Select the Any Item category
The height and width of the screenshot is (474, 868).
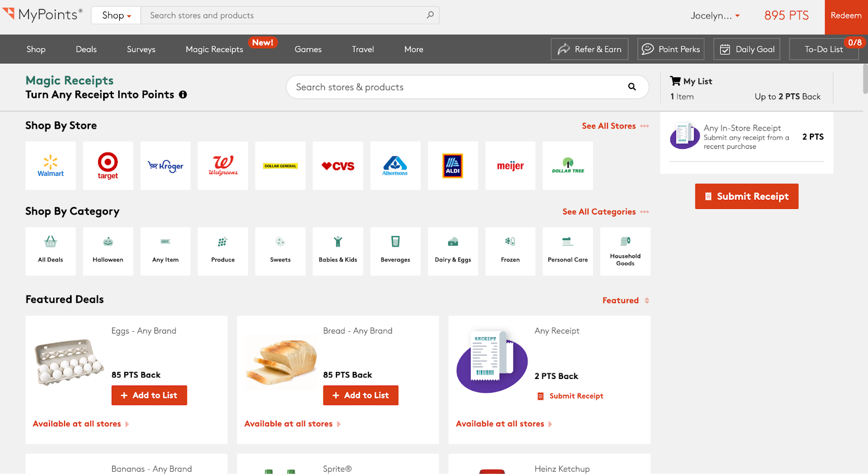(x=165, y=251)
